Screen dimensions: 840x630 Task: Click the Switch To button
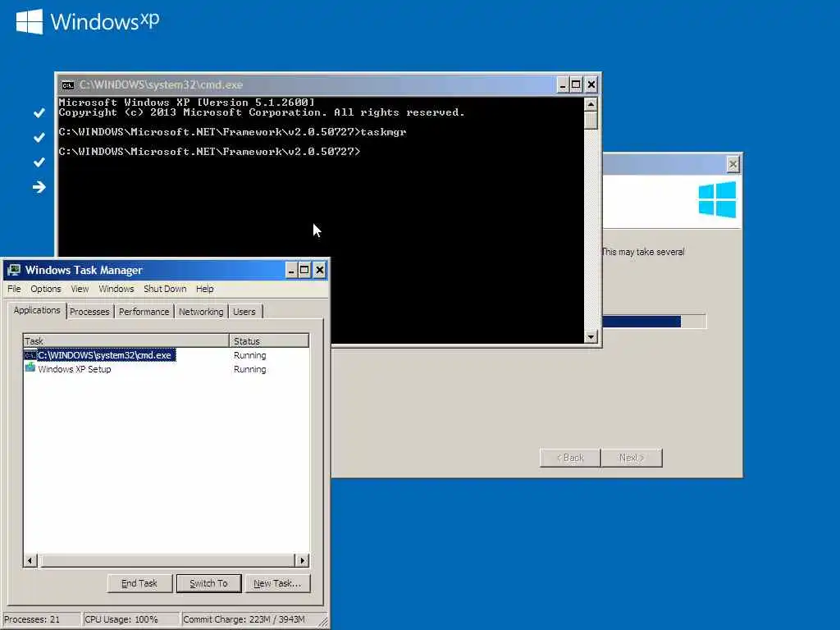[208, 583]
